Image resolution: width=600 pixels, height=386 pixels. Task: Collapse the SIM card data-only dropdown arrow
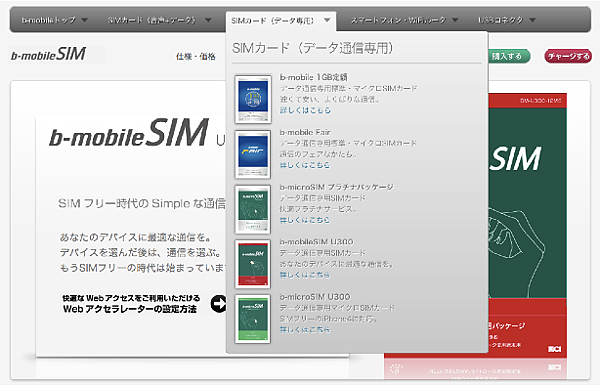(x=327, y=20)
